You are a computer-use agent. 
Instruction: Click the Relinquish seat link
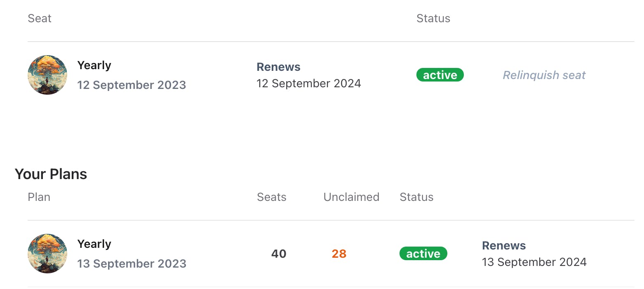[x=544, y=75]
